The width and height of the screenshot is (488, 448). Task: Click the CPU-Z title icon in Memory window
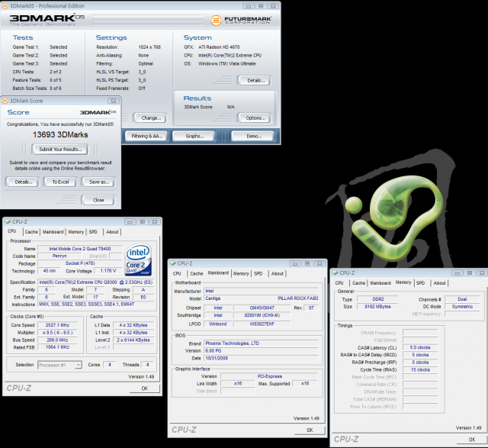(x=335, y=272)
